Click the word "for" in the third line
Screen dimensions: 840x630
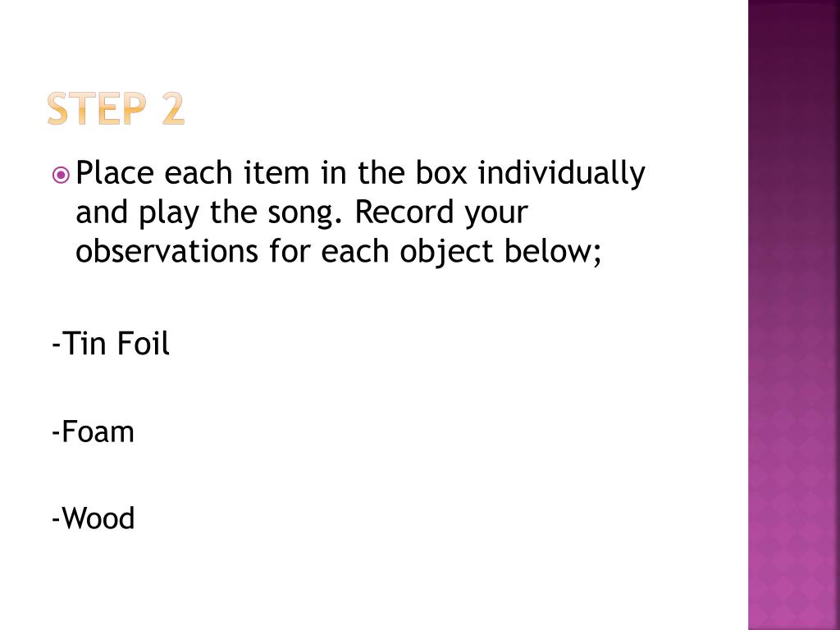289,252
